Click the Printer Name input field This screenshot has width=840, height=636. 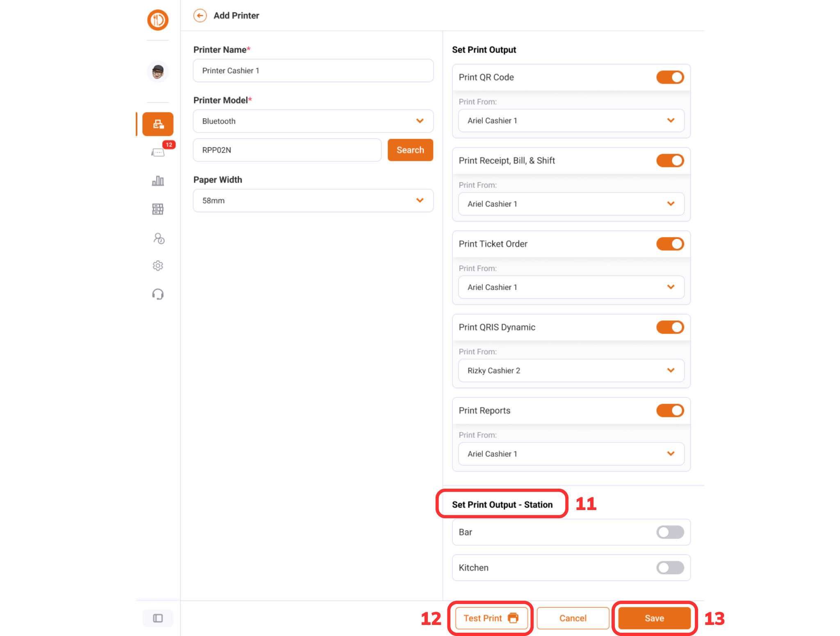point(313,71)
